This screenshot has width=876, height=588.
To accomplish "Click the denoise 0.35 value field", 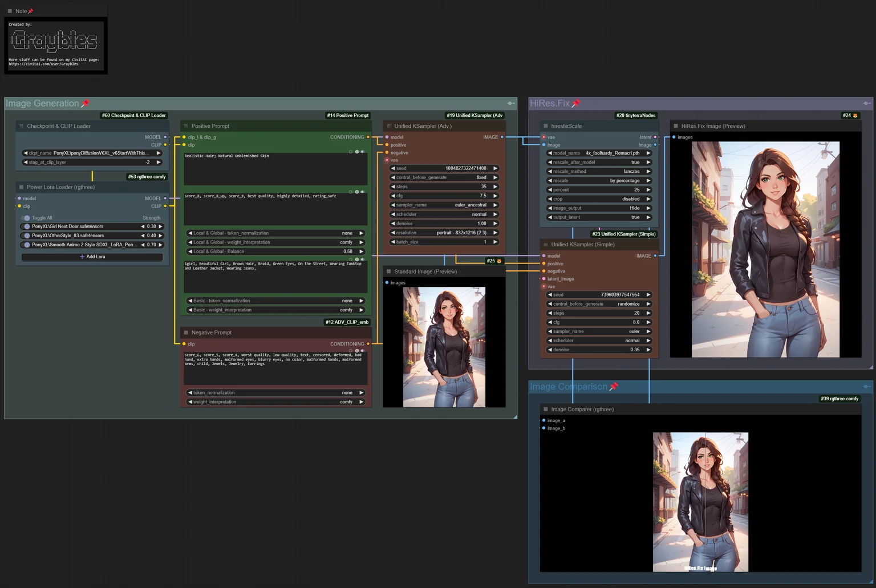I will tap(599, 350).
